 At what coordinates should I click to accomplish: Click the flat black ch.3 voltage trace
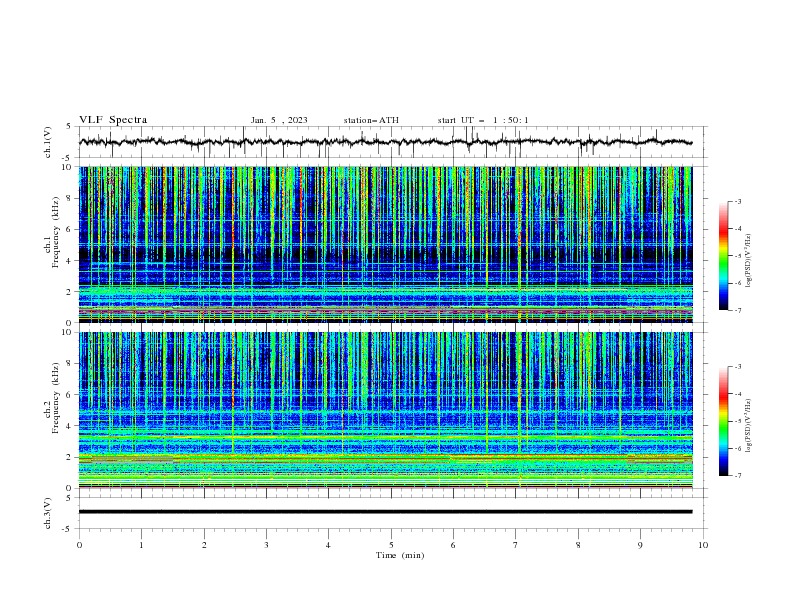(x=385, y=512)
